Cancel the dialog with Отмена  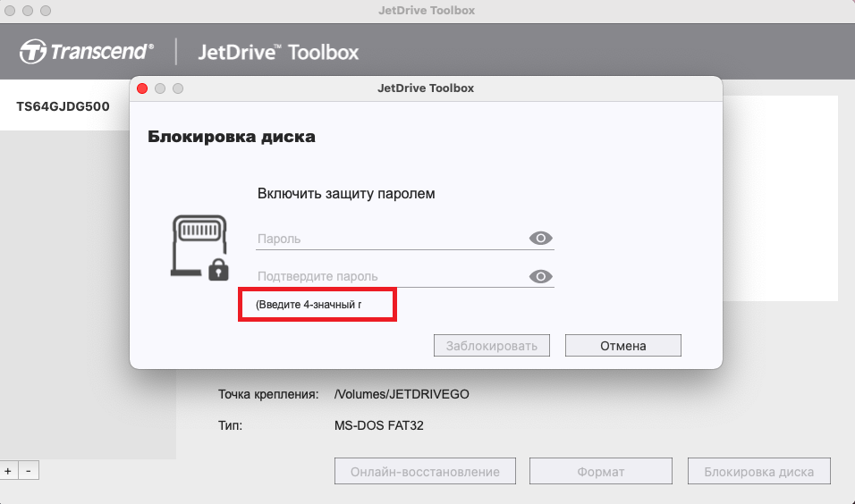622,346
